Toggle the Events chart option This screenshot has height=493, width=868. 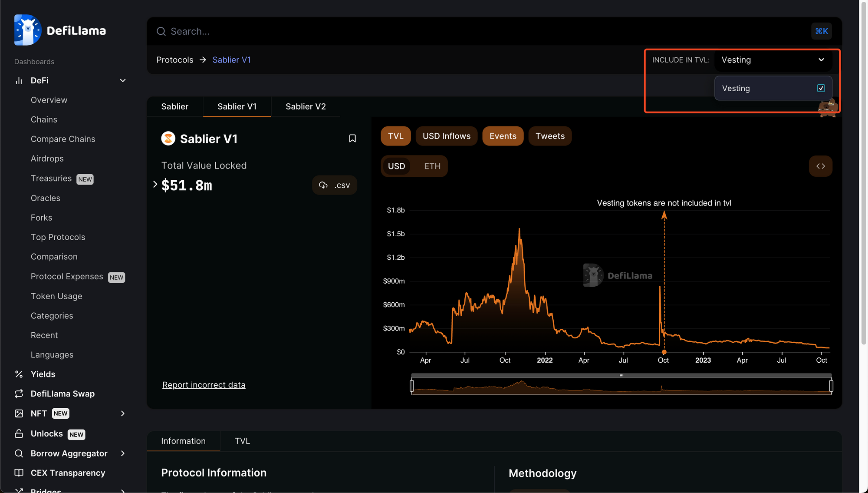(503, 136)
